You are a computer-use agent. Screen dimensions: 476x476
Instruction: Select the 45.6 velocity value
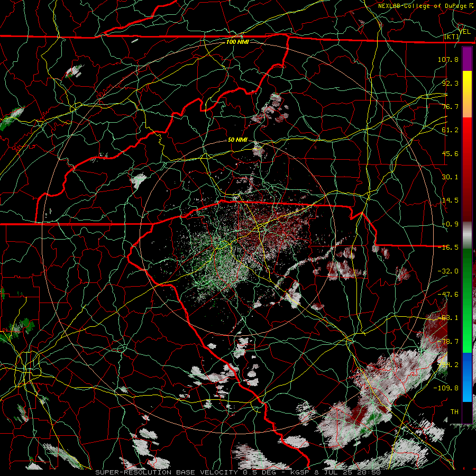pos(450,153)
